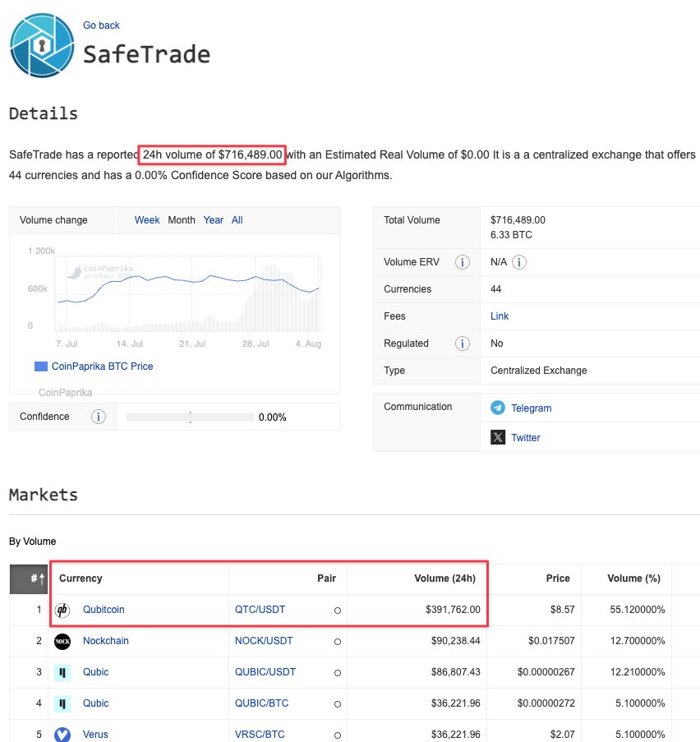Click the circle indicator for QTC/USDT
This screenshot has width=700, height=742.
tap(338, 611)
